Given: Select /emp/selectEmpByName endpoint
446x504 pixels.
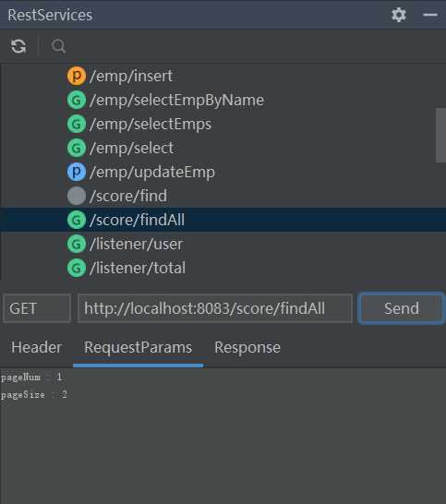Looking at the screenshot, I should pos(177,100).
